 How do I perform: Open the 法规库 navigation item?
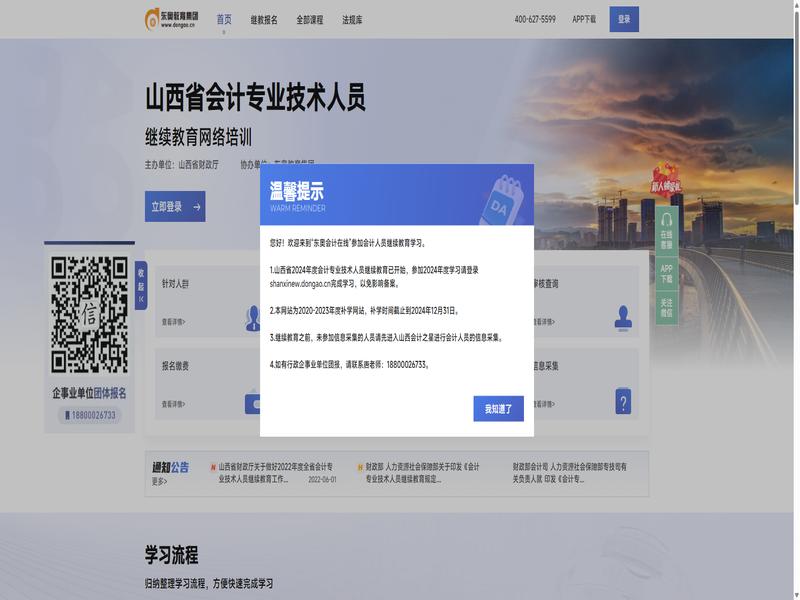click(x=352, y=19)
